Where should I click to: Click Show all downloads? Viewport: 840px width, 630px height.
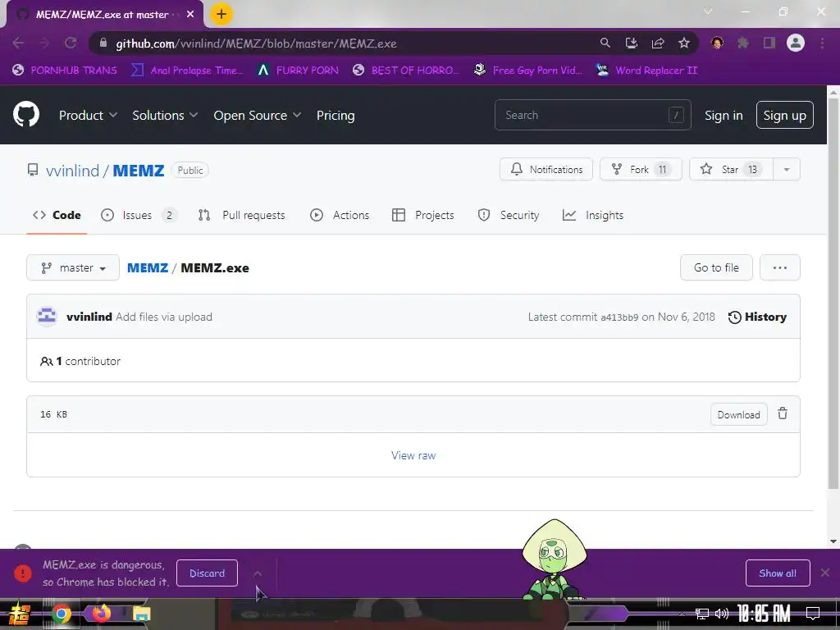pos(778,573)
